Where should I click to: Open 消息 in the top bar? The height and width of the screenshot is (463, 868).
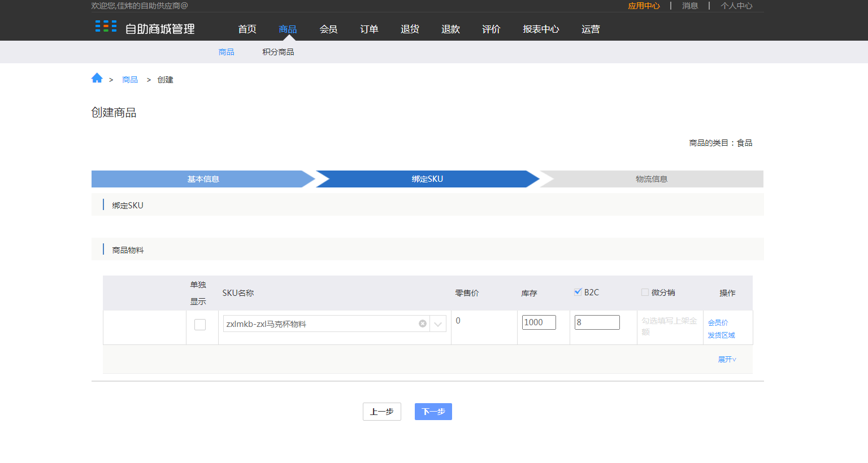[x=690, y=6]
